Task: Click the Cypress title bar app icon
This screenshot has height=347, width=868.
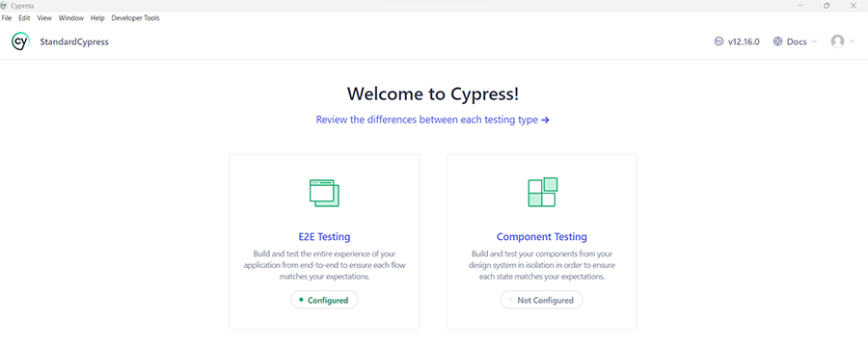Action: pyautogui.click(x=5, y=6)
